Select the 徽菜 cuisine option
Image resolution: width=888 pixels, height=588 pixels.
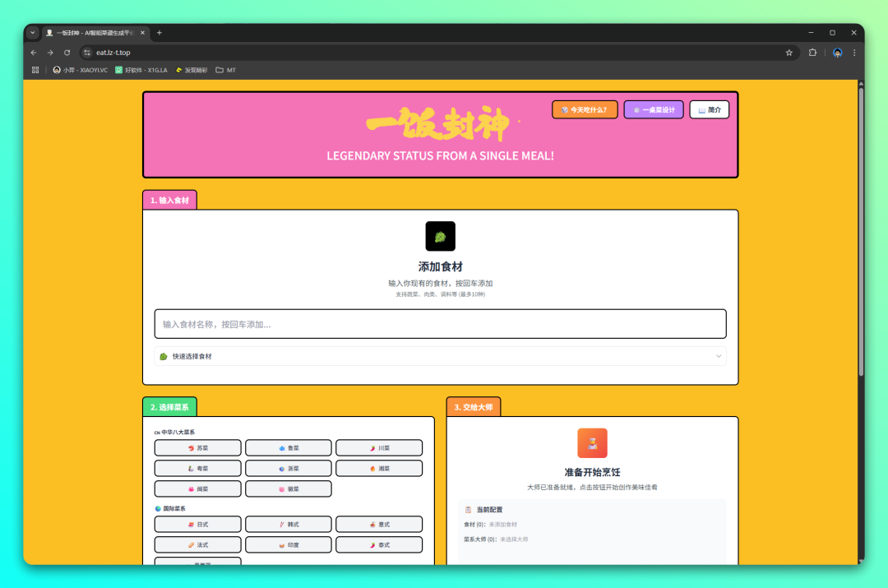[289, 488]
